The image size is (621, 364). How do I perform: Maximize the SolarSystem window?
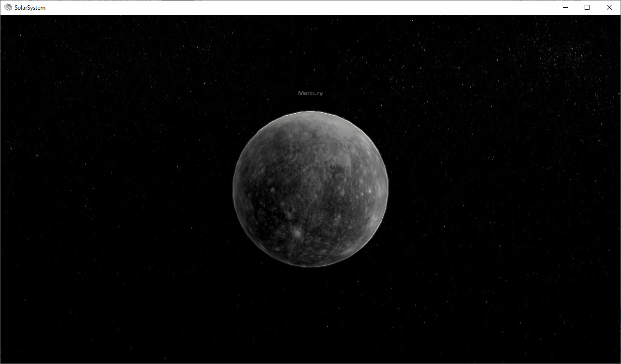pos(587,7)
